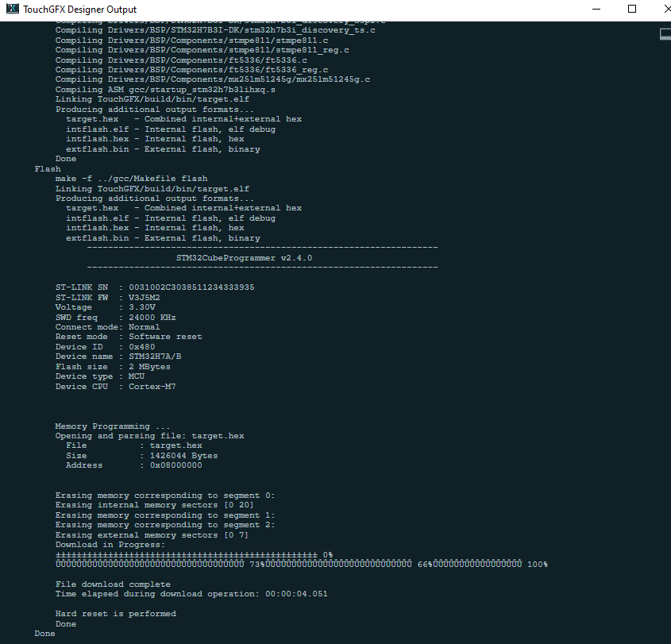671x644 pixels.
Task: Maximize the TouchGFX Designer Output window
Action: [631, 9]
